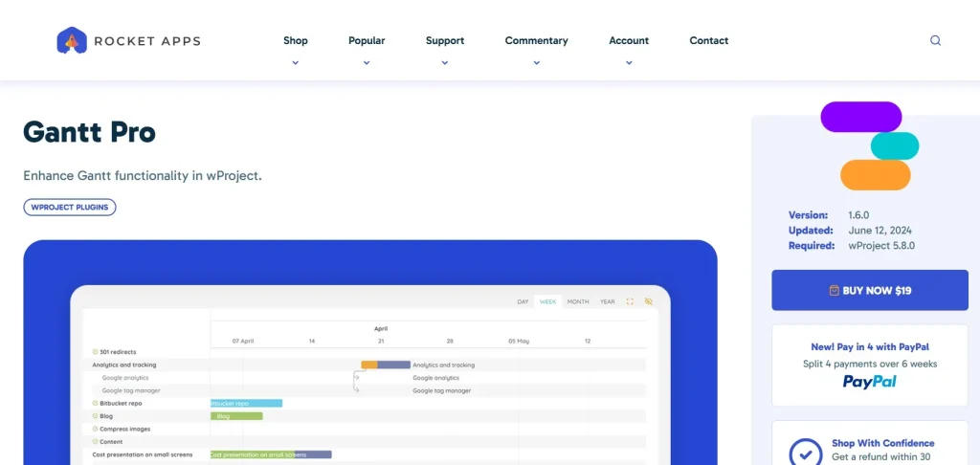Click the blue Bitbucket repo Gantt bar
The width and height of the screenshot is (980, 465).
point(246,404)
